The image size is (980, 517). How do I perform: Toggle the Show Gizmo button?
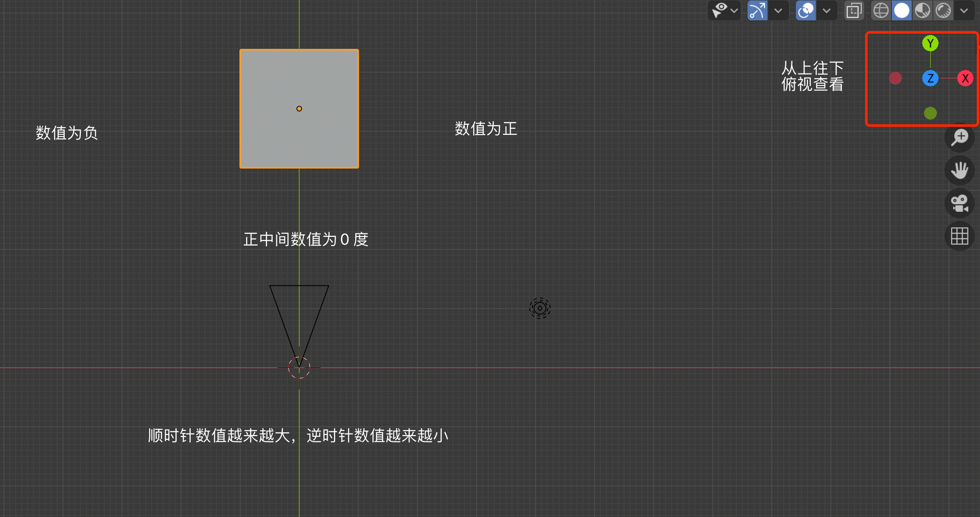pyautogui.click(x=757, y=10)
